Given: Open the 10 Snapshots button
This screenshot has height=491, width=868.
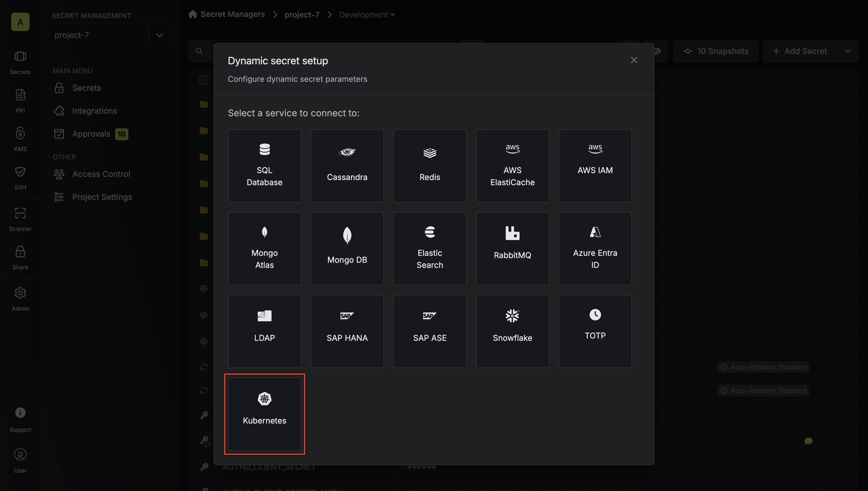Looking at the screenshot, I should (715, 51).
